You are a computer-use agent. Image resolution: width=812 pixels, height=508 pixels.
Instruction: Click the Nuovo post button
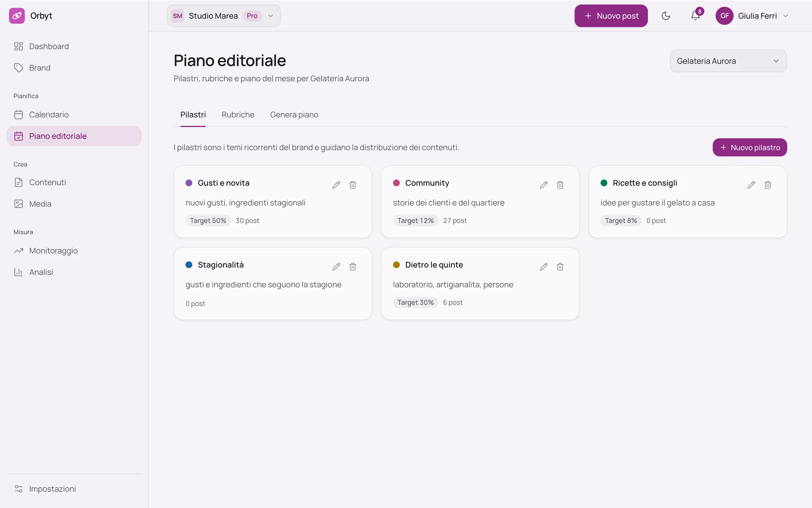[x=611, y=16]
